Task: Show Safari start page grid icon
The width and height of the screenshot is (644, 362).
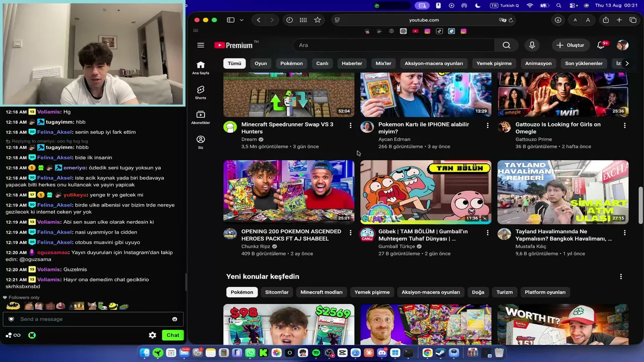Action: (x=303, y=20)
